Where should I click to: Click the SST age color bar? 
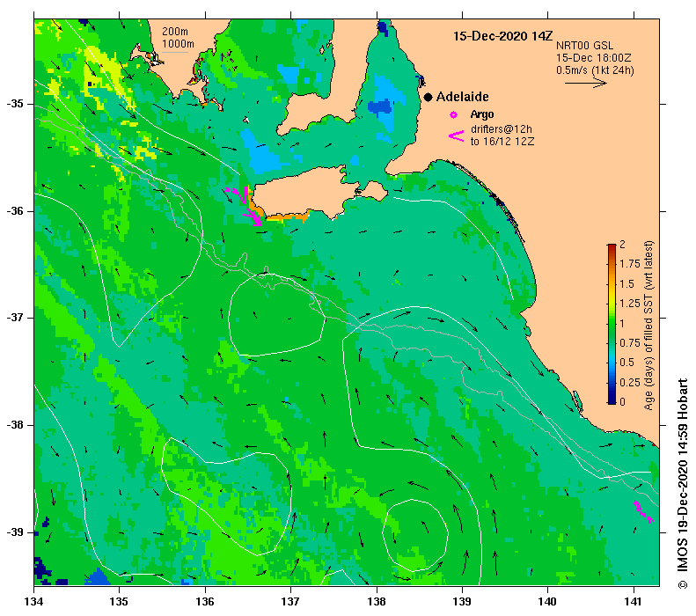(x=612, y=324)
